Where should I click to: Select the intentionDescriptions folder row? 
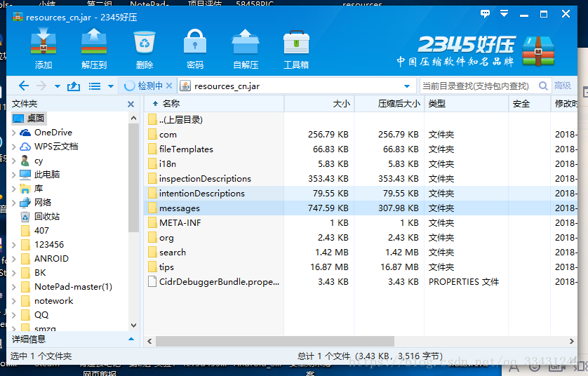point(361,193)
